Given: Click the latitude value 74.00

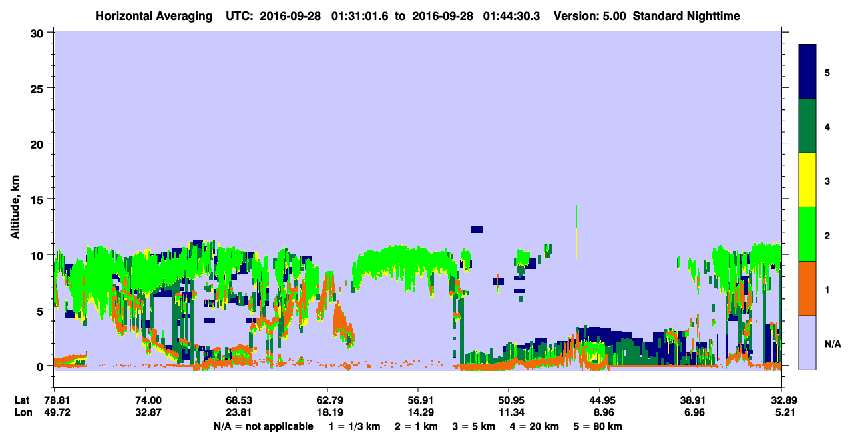Looking at the screenshot, I should tap(148, 400).
